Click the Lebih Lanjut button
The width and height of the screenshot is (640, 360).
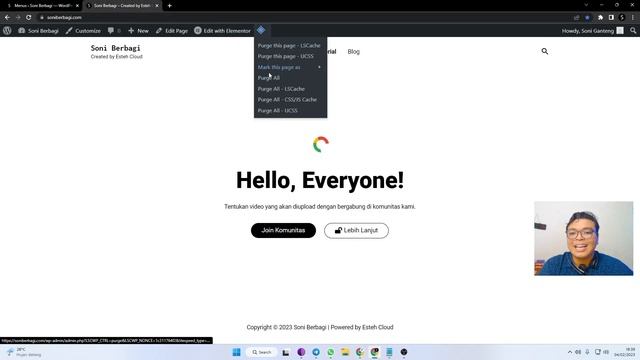coord(356,230)
